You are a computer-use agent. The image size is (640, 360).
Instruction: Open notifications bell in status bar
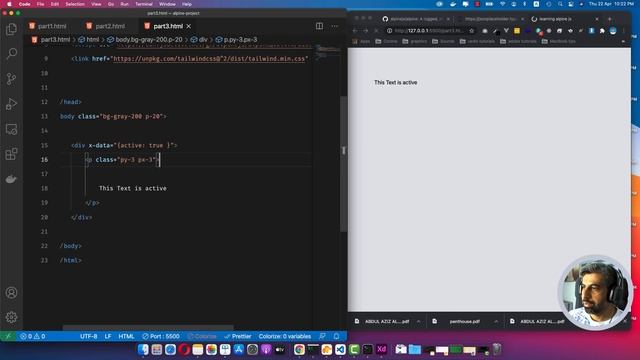[336, 336]
